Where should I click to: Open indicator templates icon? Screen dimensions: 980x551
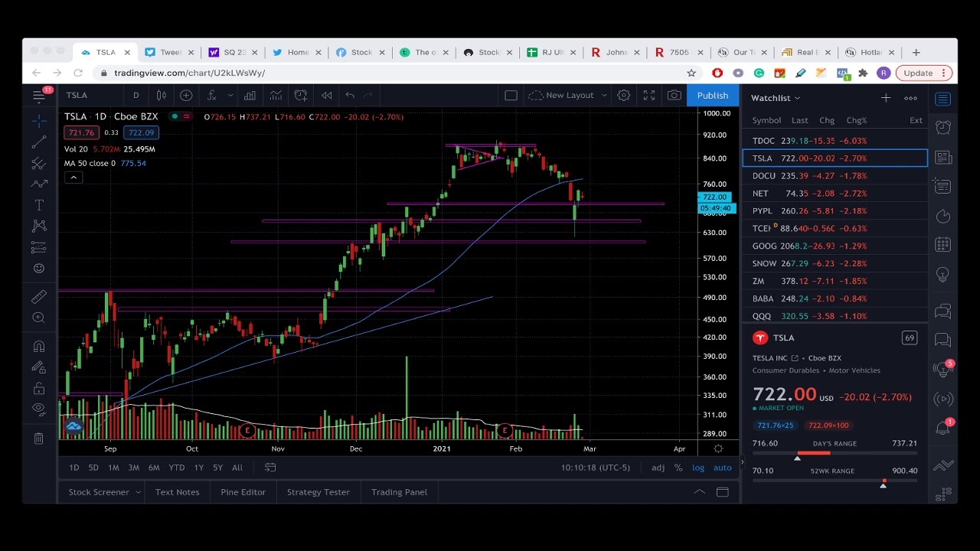[x=275, y=95]
